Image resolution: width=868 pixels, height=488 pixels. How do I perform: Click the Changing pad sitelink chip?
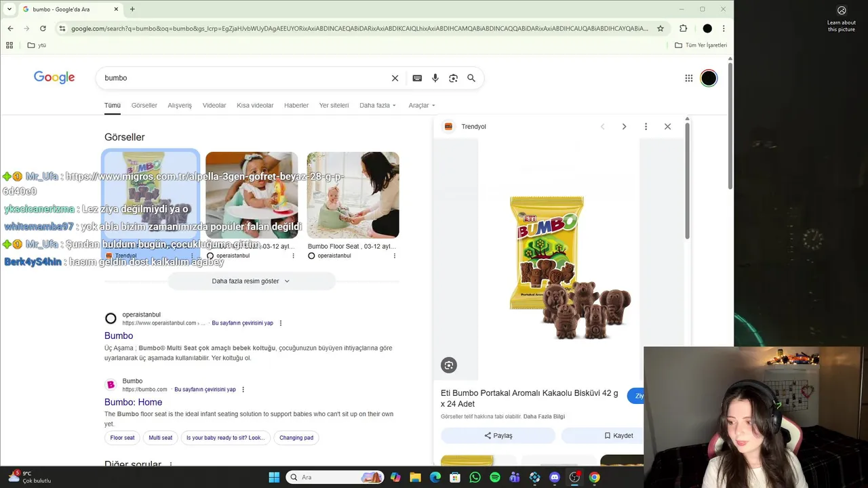(296, 438)
